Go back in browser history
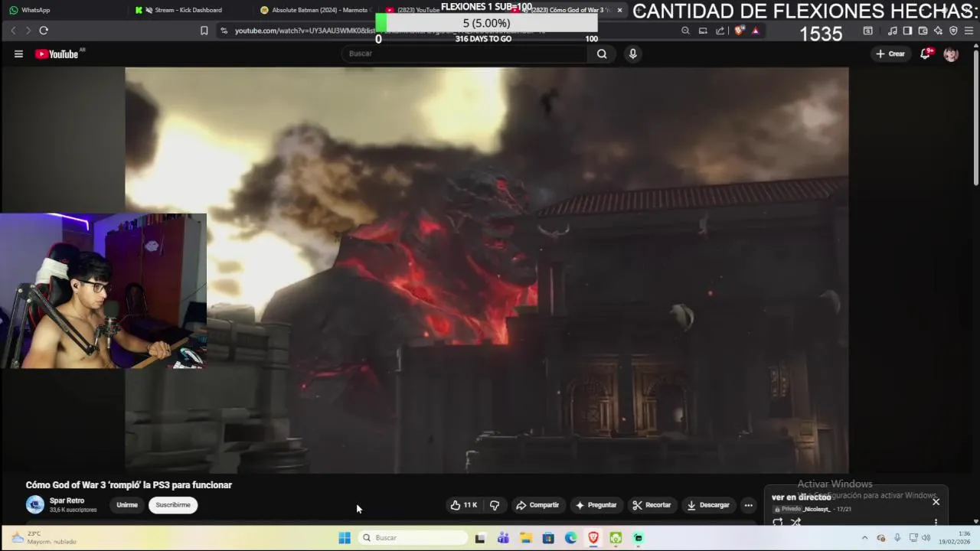Screen dimensions: 980x551 [13, 31]
